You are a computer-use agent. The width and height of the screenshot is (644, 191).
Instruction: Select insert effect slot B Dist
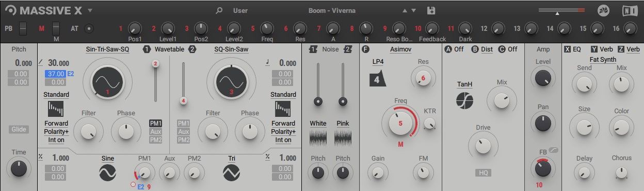[x=482, y=49]
